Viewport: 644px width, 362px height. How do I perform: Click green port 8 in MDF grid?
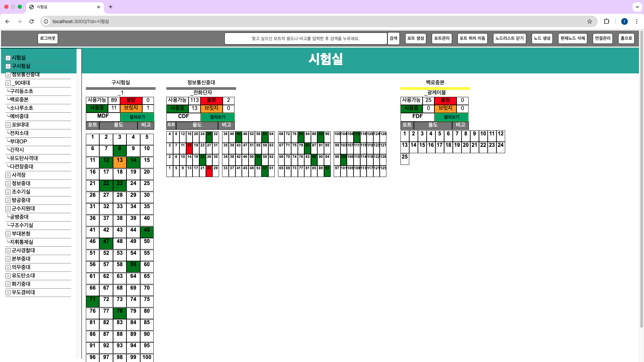pyautogui.click(x=120, y=150)
